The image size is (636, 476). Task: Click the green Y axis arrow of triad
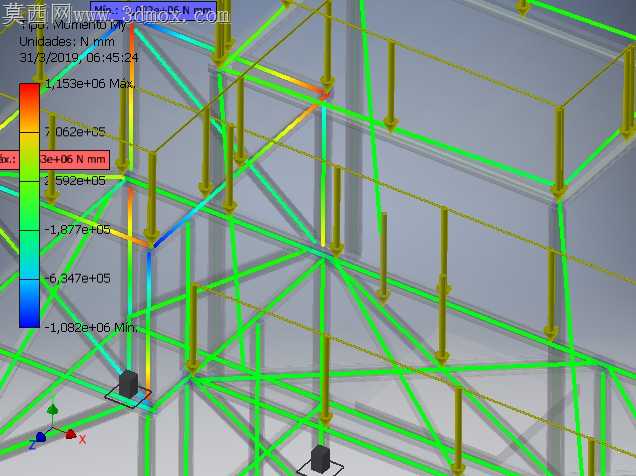[x=52, y=410]
